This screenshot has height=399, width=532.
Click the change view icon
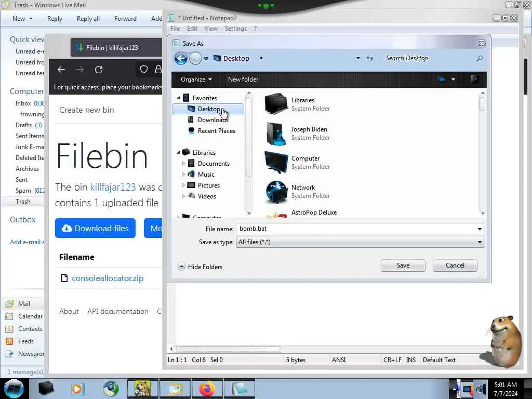pyautogui.click(x=442, y=79)
